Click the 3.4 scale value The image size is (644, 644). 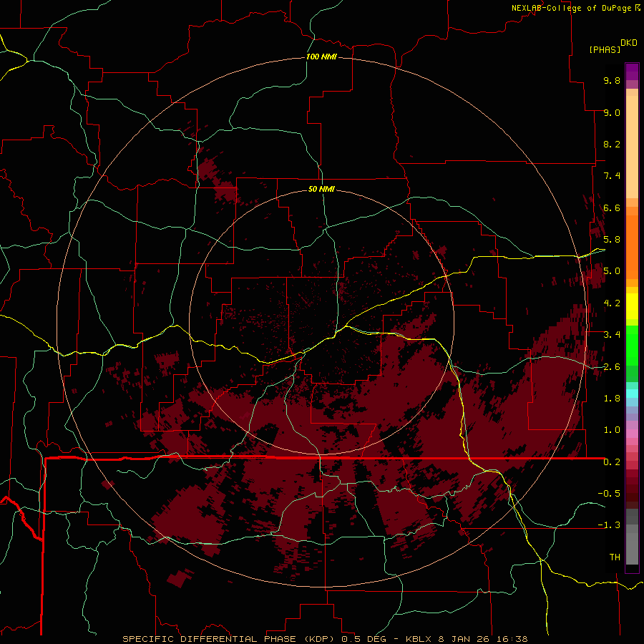point(612,335)
